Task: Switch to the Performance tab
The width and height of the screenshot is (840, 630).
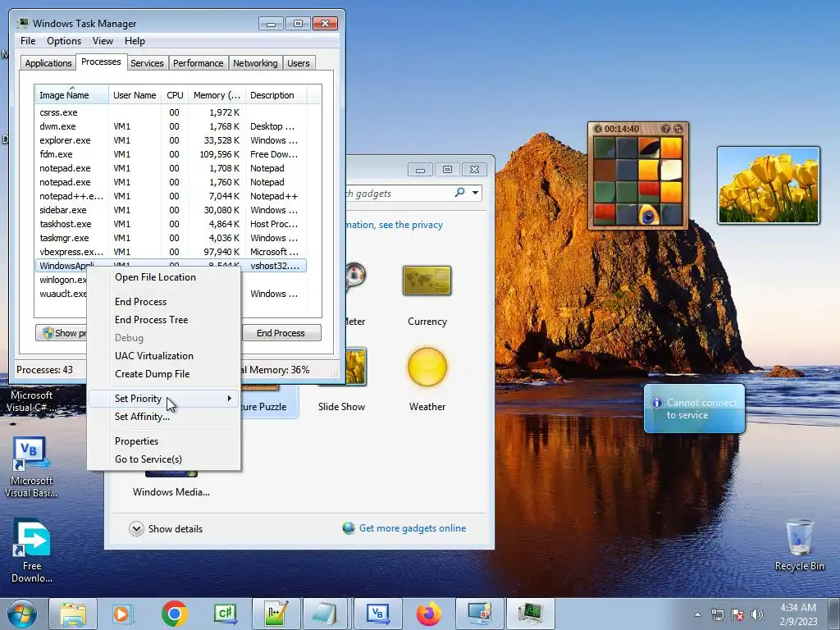Action: [x=199, y=63]
